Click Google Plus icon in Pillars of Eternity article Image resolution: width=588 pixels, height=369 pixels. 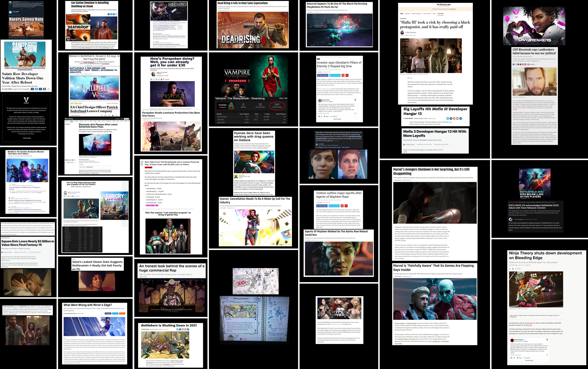point(343,75)
